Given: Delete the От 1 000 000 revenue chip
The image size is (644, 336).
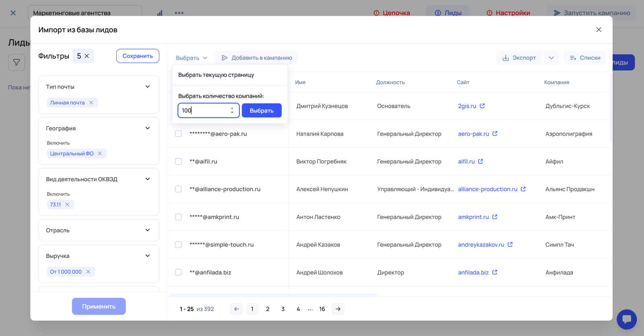Looking at the screenshot, I should [88, 272].
